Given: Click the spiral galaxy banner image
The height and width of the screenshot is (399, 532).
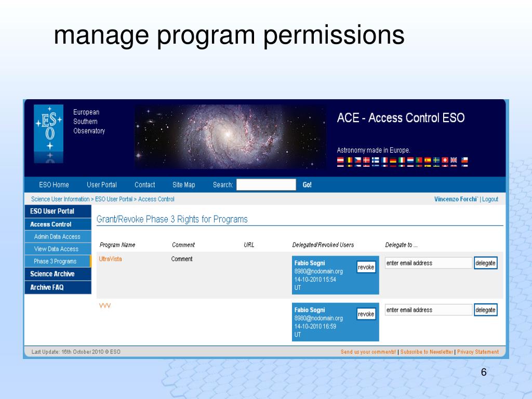Looking at the screenshot, I should (x=230, y=137).
